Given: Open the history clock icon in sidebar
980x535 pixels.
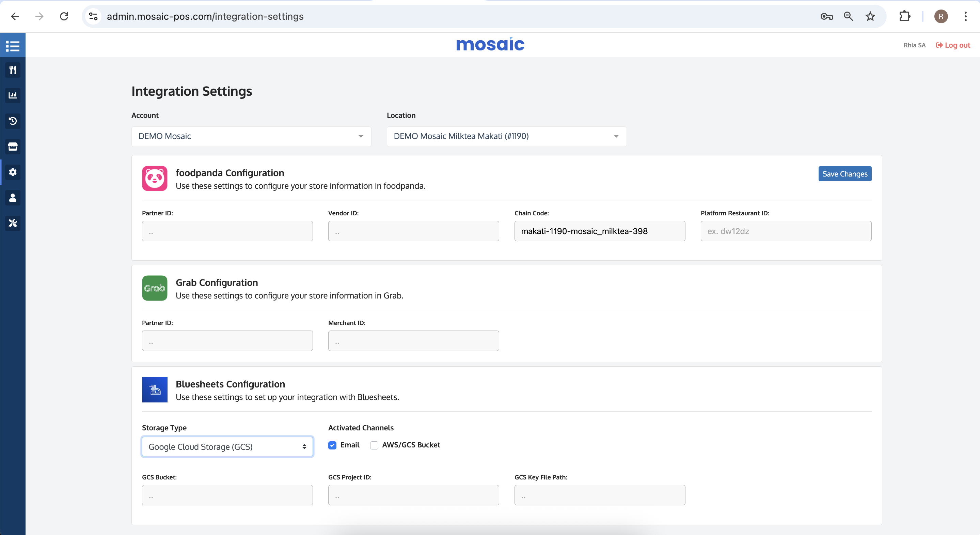Looking at the screenshot, I should pyautogui.click(x=13, y=121).
